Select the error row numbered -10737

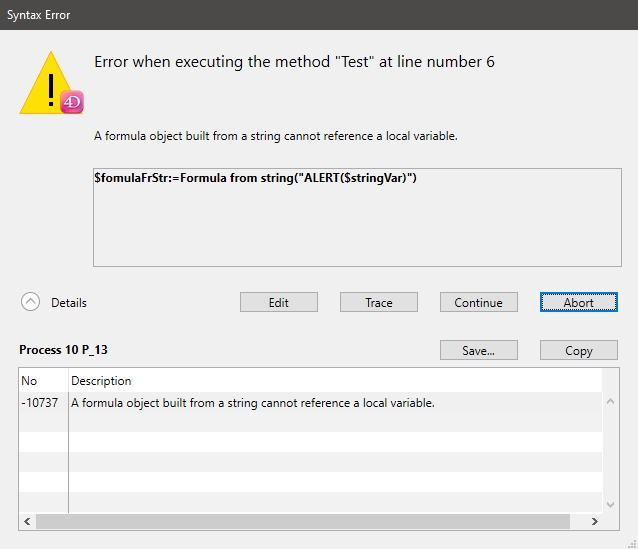click(x=250, y=403)
